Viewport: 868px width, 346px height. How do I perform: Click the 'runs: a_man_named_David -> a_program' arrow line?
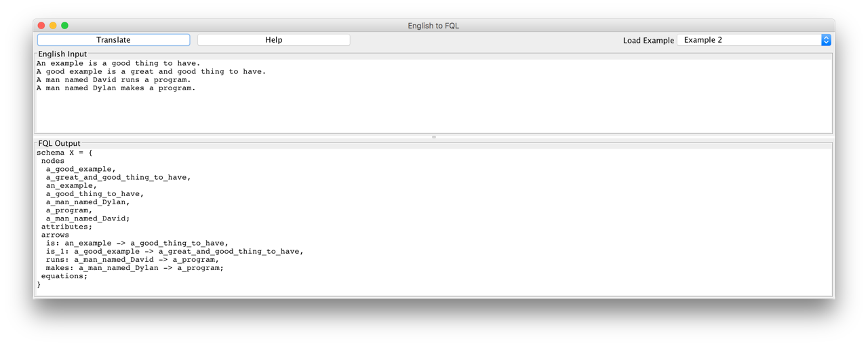[132, 259]
